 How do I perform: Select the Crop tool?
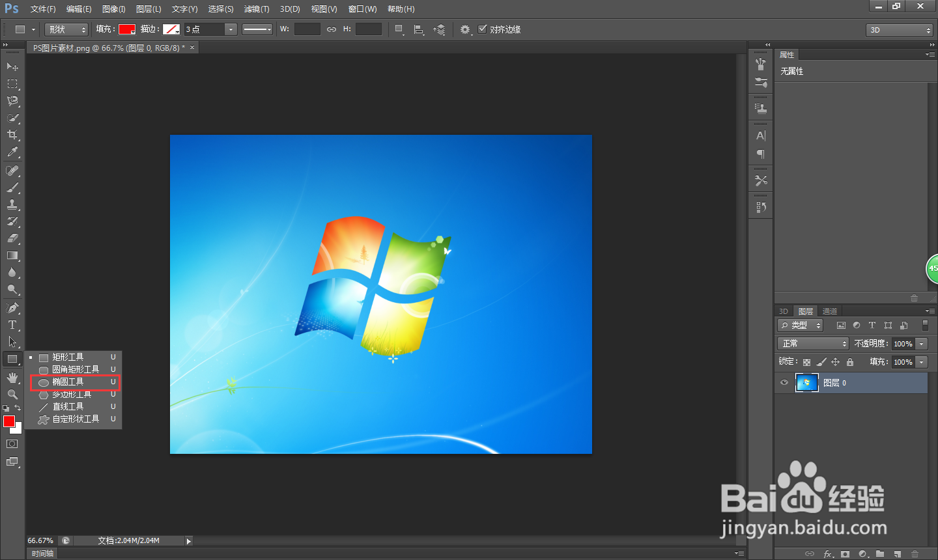point(12,135)
